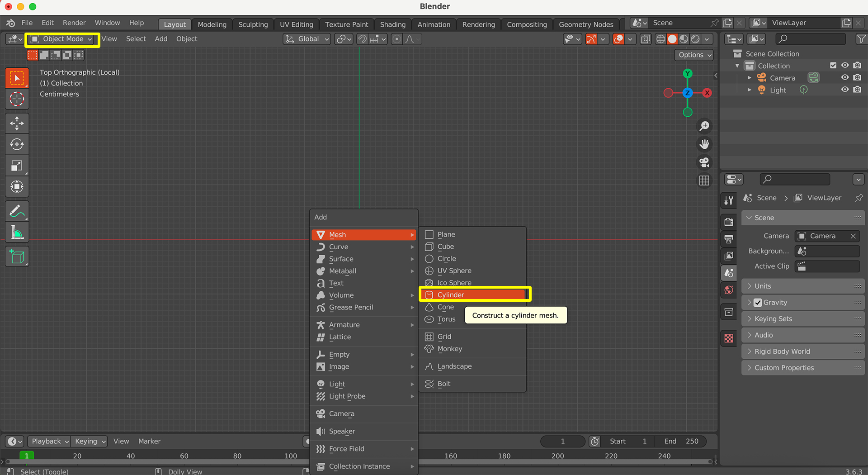Image resolution: width=868 pixels, height=475 pixels.
Task: Select the Measure tool
Action: point(17,233)
